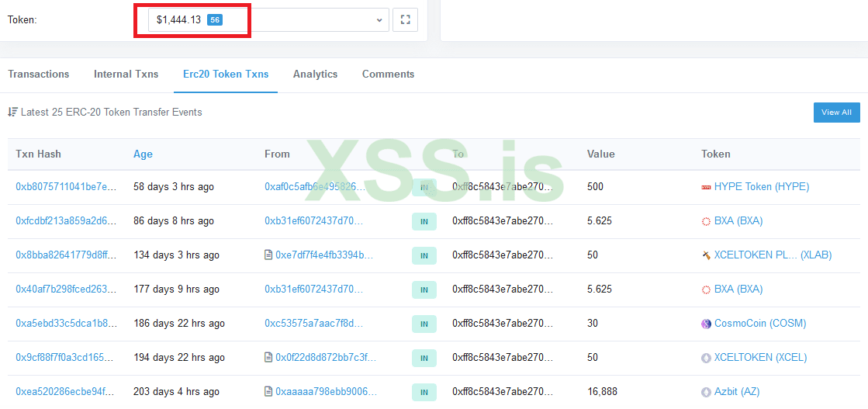Open the Azbit (AZ) token link

737,392
